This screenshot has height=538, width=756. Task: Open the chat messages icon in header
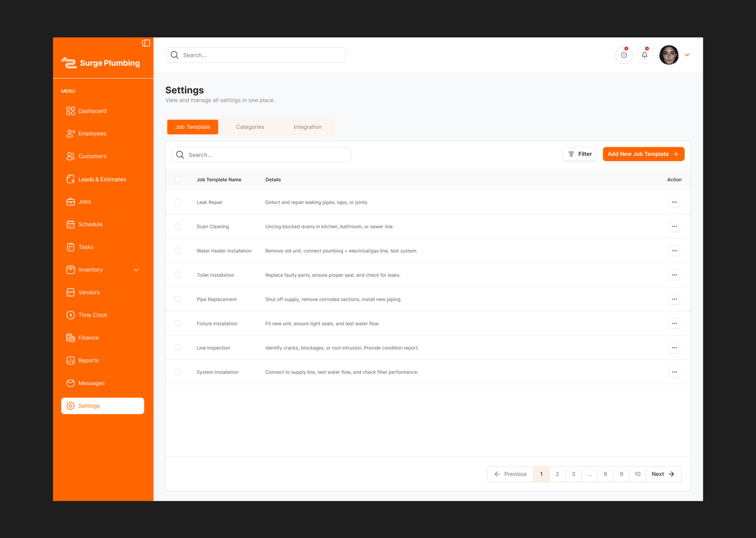pos(624,55)
